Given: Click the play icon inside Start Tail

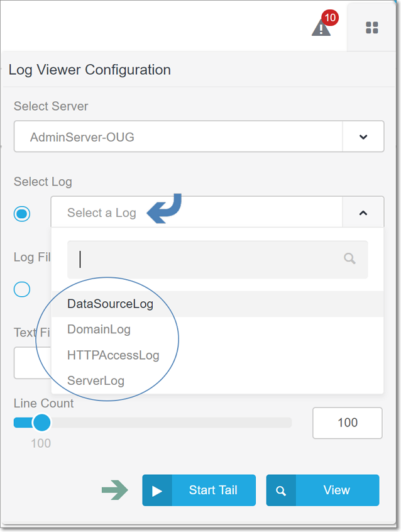Looking at the screenshot, I should pyautogui.click(x=157, y=490).
